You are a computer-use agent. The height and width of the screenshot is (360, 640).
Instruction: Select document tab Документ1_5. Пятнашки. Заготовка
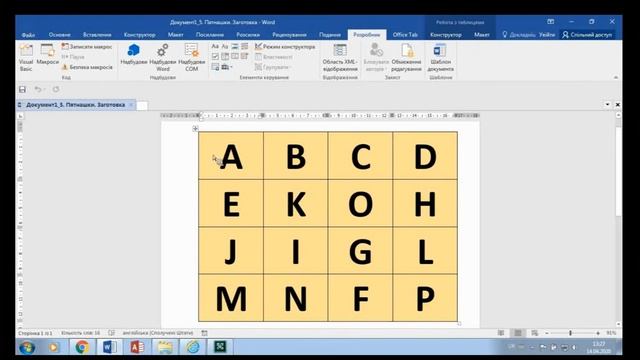(75, 105)
